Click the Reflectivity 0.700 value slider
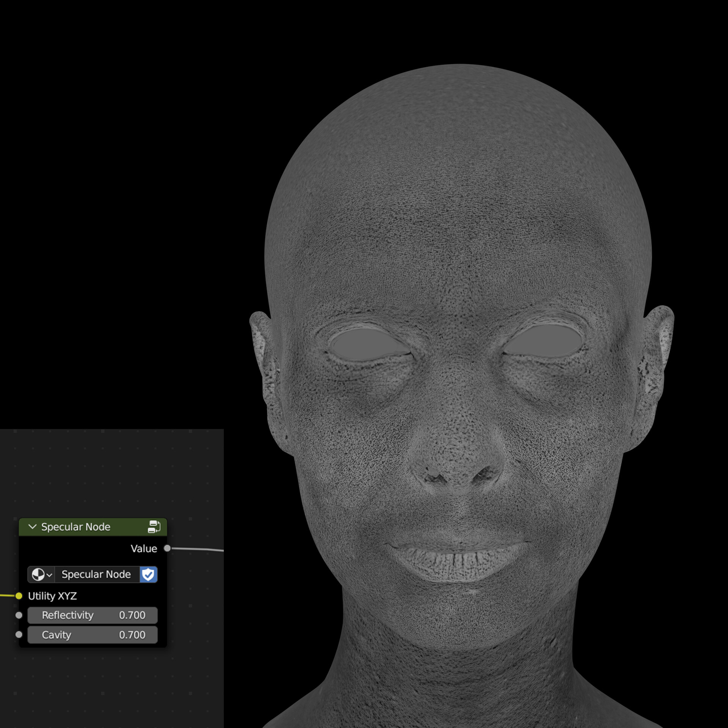Image resolution: width=728 pixels, height=728 pixels. [x=92, y=615]
